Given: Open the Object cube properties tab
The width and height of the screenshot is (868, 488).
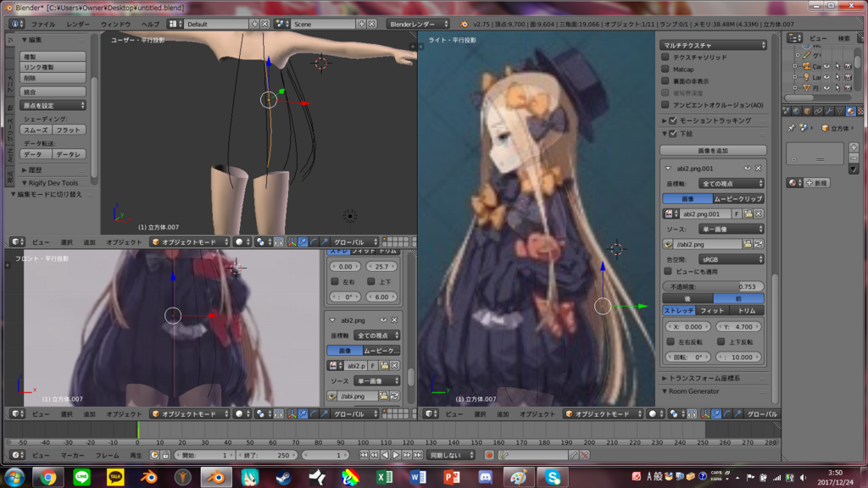Looking at the screenshot, I should click(x=807, y=111).
